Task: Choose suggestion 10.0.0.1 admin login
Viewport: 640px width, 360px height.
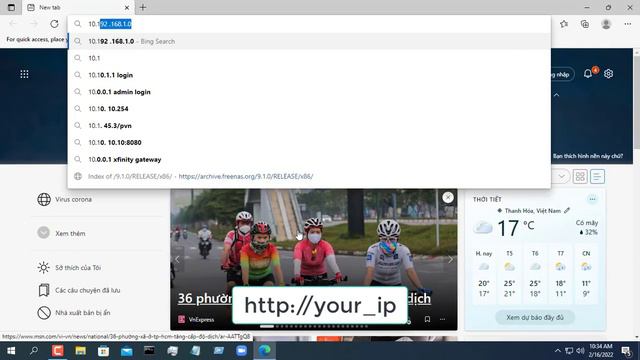Action: point(309,92)
